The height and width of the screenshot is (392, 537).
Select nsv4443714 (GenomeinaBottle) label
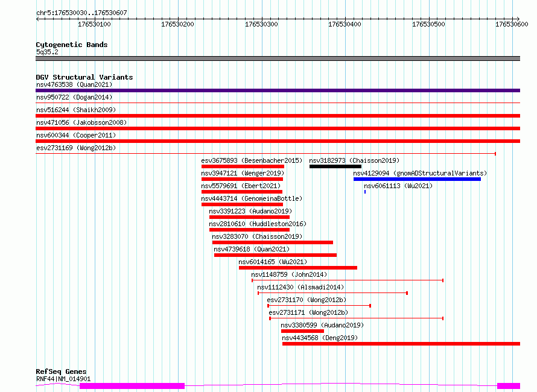252,198
